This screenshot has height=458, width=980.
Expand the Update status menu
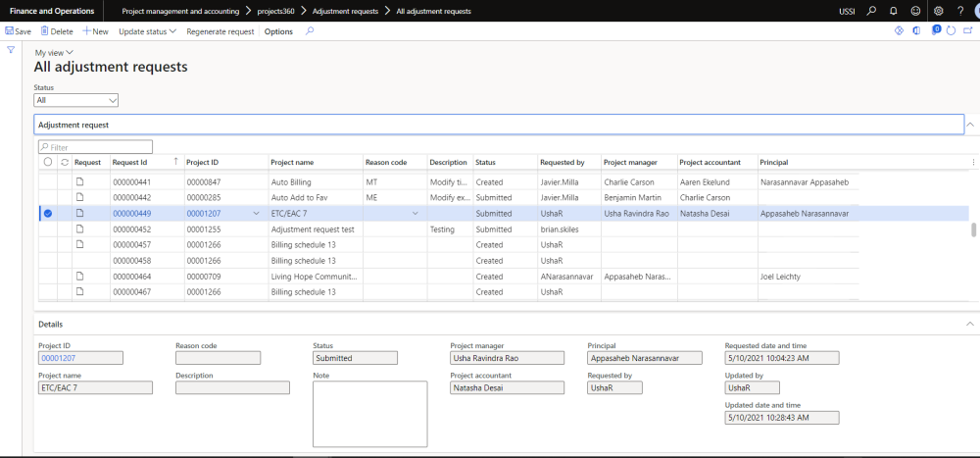click(147, 31)
